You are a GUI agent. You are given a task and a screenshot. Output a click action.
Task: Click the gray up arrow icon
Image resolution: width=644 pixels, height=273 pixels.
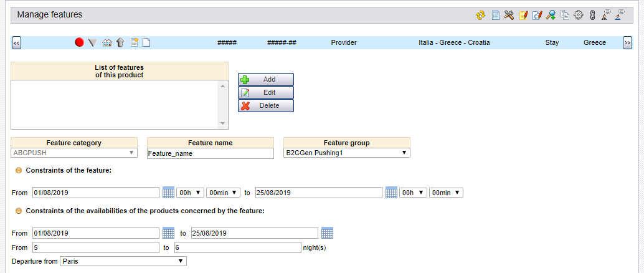pos(120,42)
